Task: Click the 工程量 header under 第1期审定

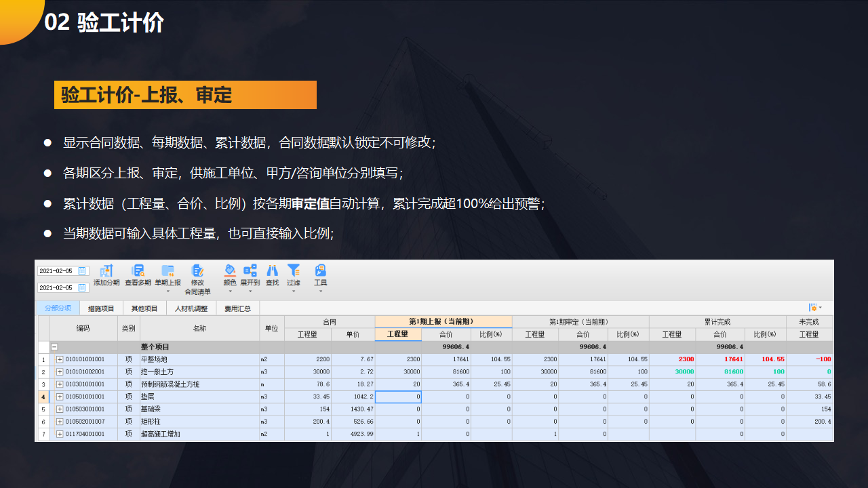Action: [535, 334]
